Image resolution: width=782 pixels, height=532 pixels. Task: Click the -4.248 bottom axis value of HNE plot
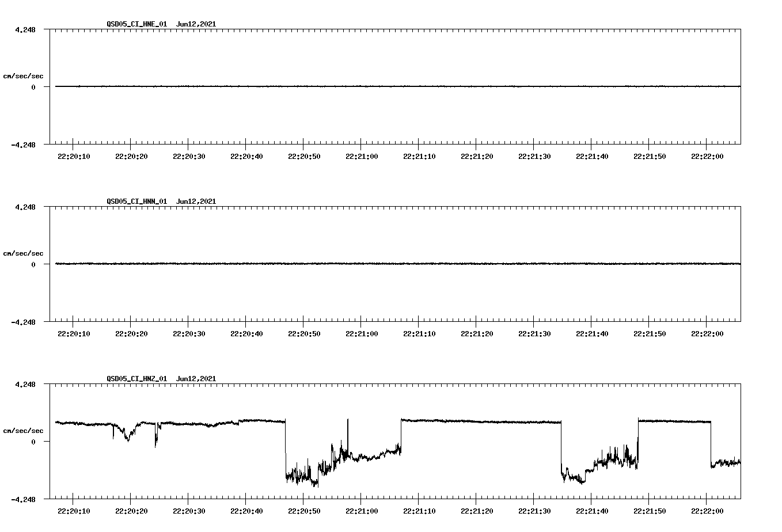[23, 145]
